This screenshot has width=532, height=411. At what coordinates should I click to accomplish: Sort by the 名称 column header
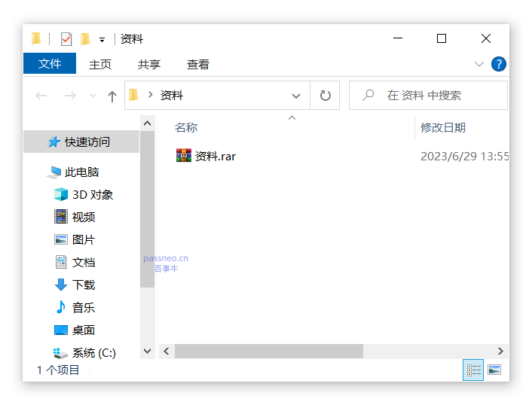186,128
